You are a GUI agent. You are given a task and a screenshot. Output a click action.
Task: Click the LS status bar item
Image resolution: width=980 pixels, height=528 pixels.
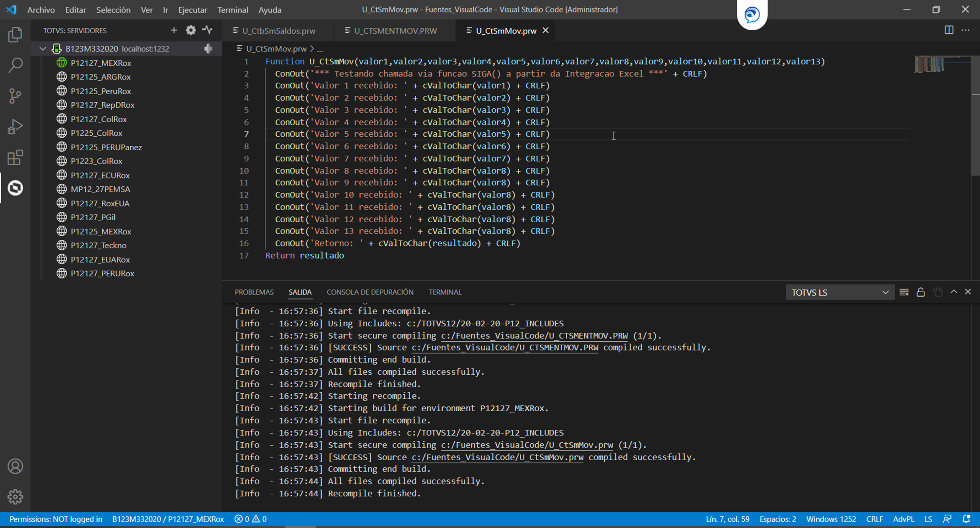[x=928, y=519]
